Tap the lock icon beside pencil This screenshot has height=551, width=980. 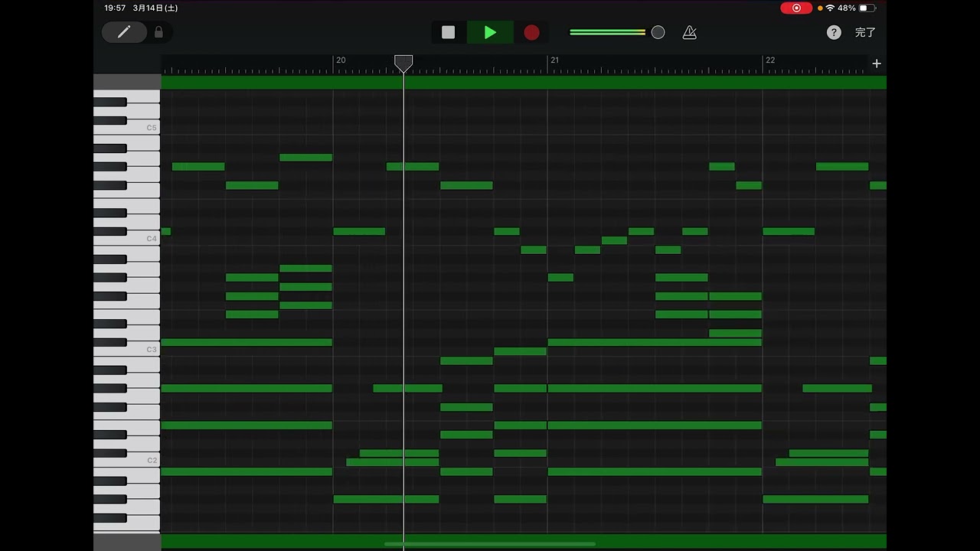tap(158, 32)
